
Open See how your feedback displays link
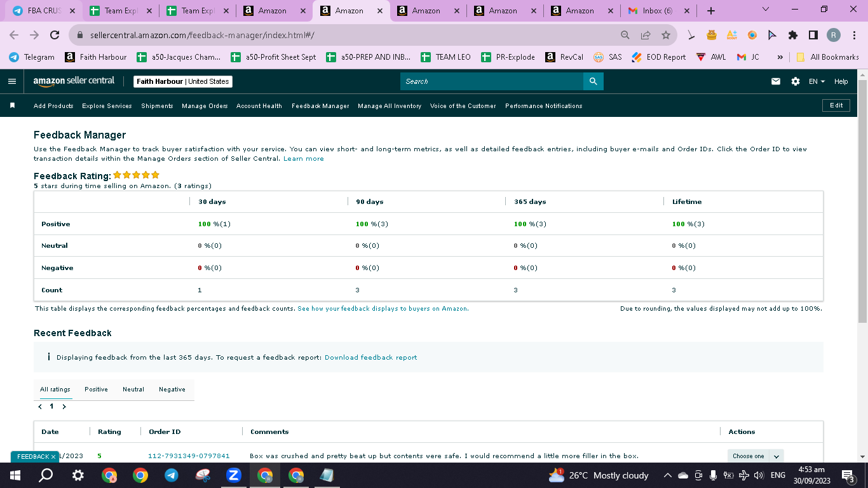383,309
